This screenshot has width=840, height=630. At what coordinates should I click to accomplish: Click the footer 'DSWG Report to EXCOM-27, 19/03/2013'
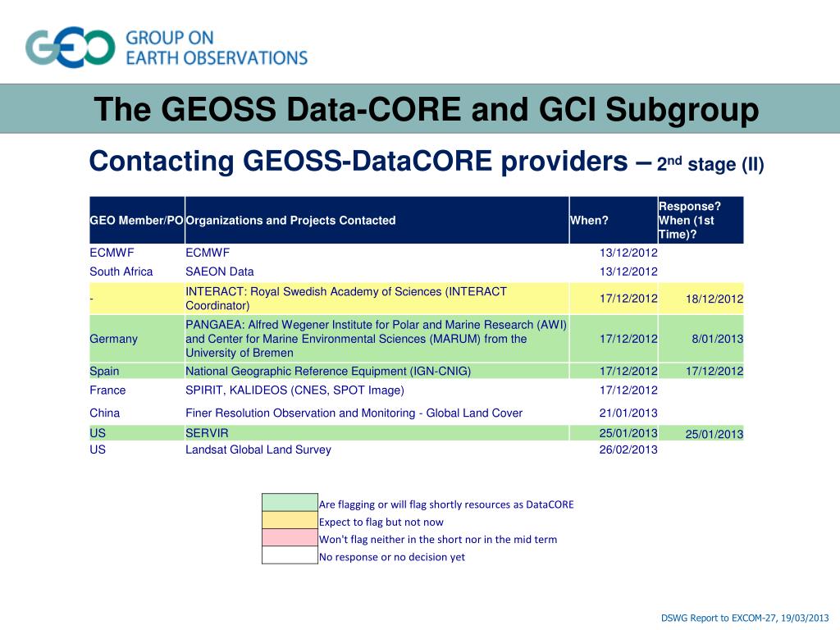click(745, 618)
